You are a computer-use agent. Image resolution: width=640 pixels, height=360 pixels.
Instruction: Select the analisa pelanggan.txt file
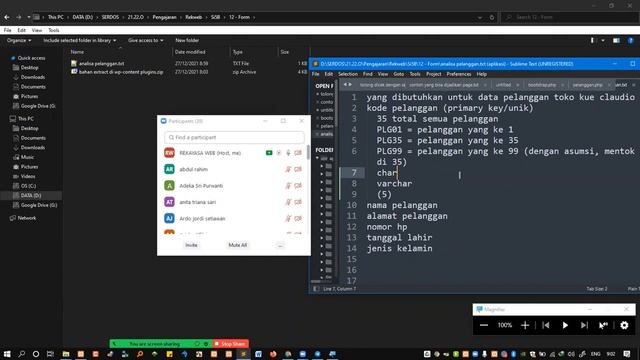pos(101,64)
